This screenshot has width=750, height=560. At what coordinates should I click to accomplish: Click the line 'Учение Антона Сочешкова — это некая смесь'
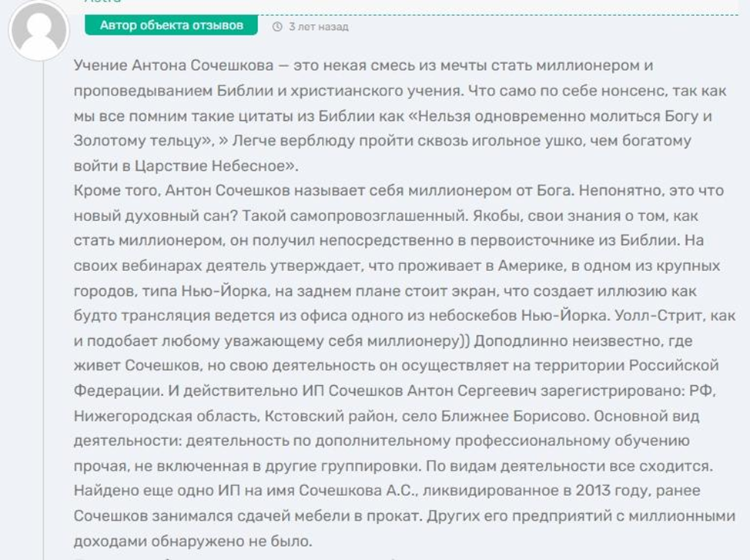point(246,65)
